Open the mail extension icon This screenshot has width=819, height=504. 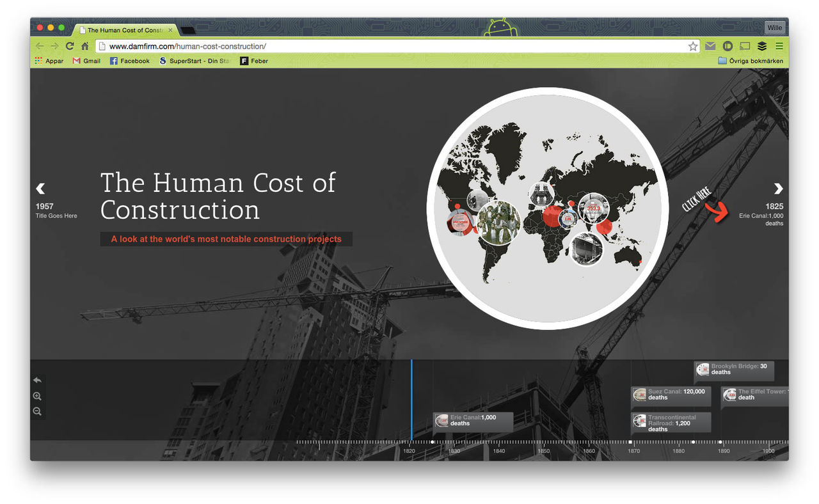pyautogui.click(x=710, y=46)
